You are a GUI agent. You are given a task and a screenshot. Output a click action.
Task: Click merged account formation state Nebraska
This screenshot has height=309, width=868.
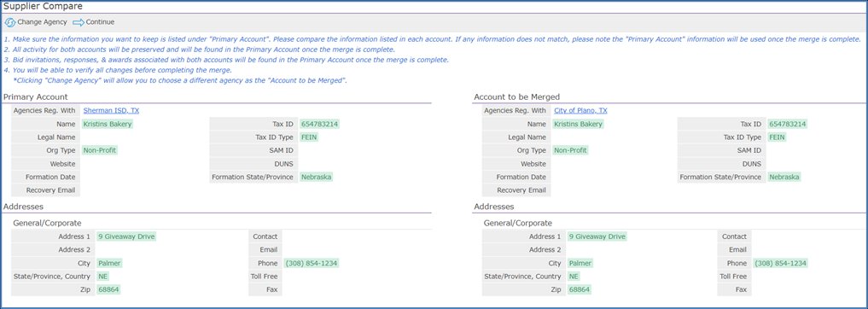(784, 178)
